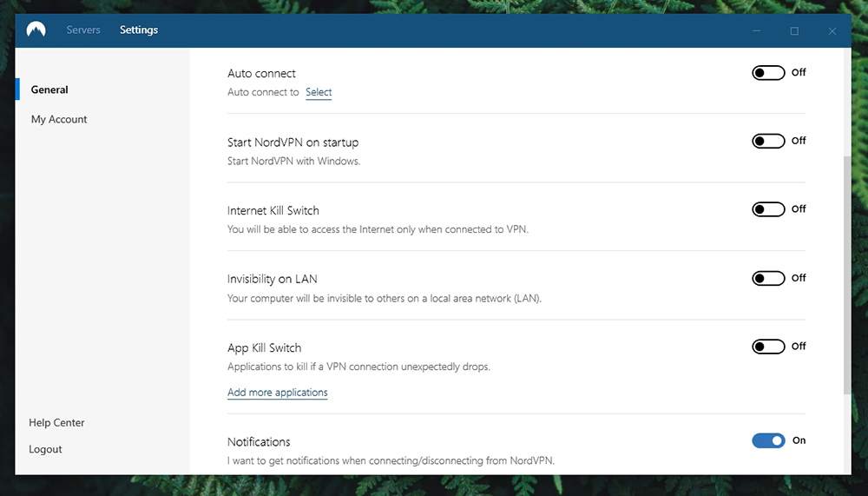Click 'Applications to kill' description text
The height and width of the screenshot is (496, 868).
pos(358,367)
